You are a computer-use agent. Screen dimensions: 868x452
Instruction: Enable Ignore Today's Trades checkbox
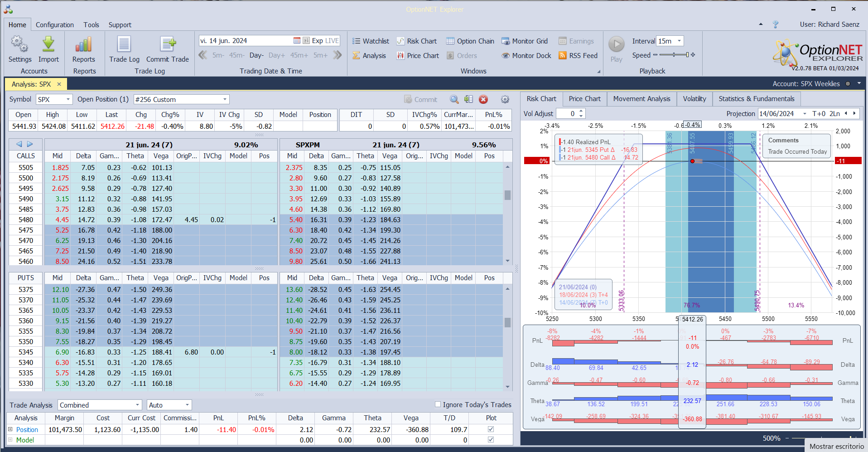point(438,404)
